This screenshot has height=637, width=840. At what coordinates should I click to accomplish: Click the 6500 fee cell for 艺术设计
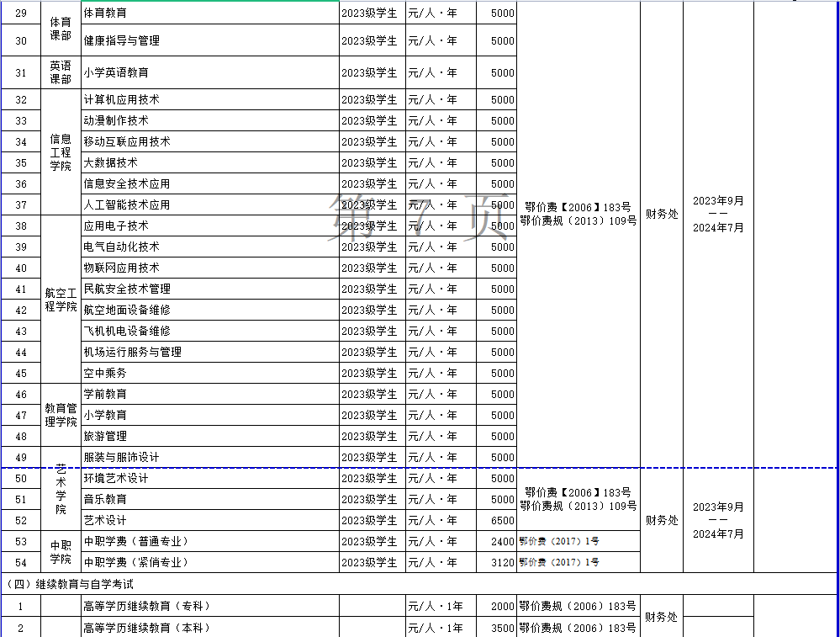[x=496, y=520]
